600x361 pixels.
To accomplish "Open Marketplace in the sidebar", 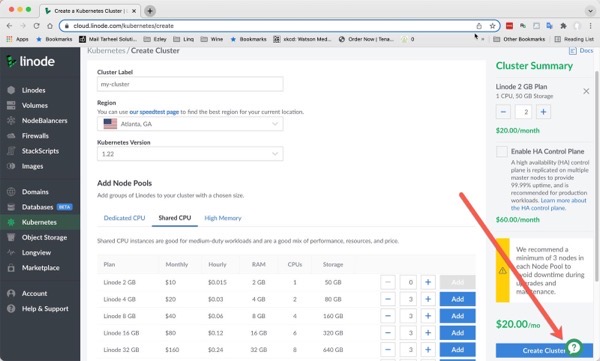I will [41, 268].
